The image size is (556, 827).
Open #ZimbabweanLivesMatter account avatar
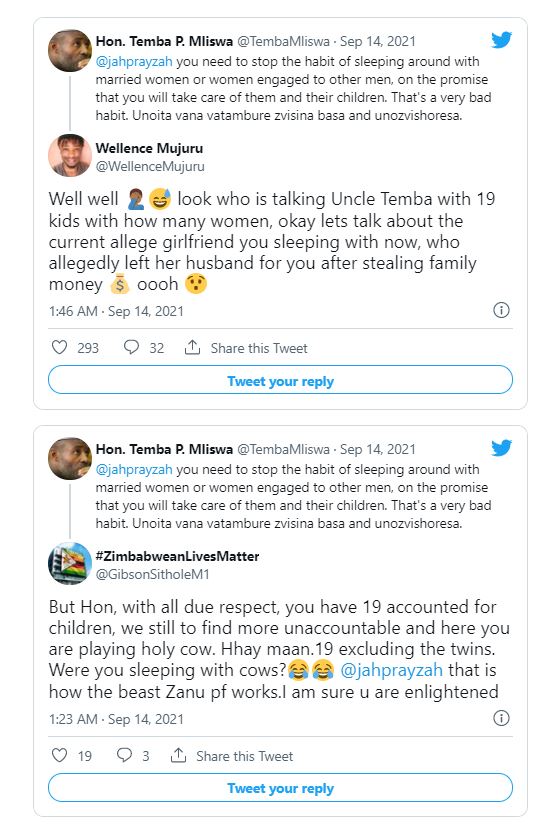(x=70, y=563)
